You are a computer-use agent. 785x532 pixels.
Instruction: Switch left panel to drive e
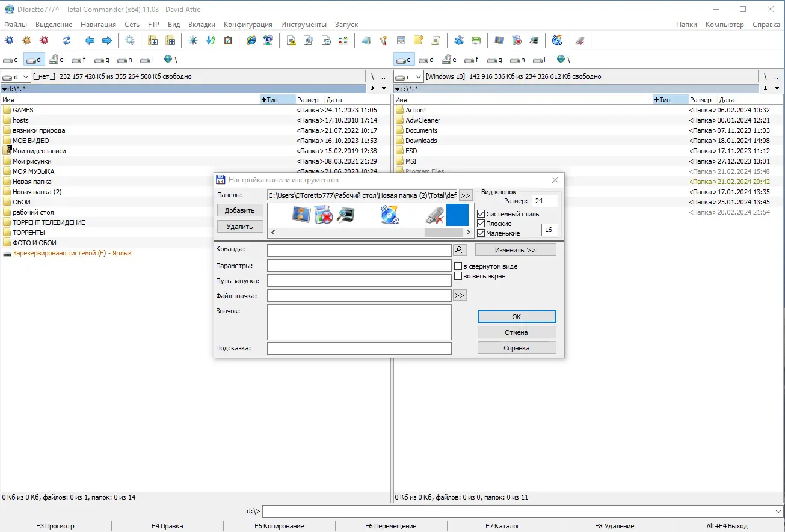coord(57,60)
